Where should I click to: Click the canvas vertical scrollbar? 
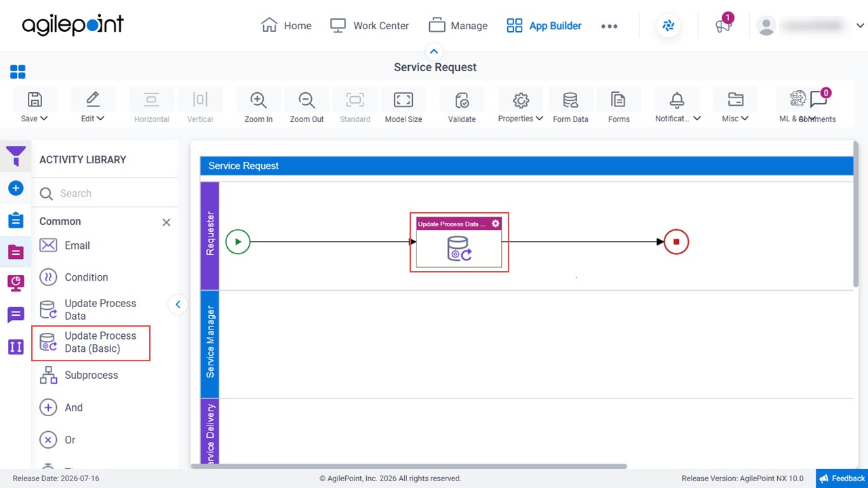856,213
